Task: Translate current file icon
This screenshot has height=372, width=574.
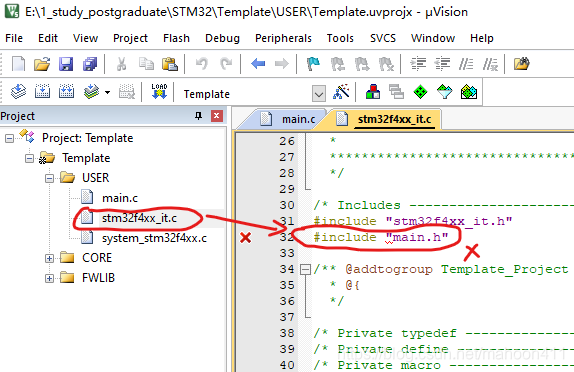Action: coord(18,92)
